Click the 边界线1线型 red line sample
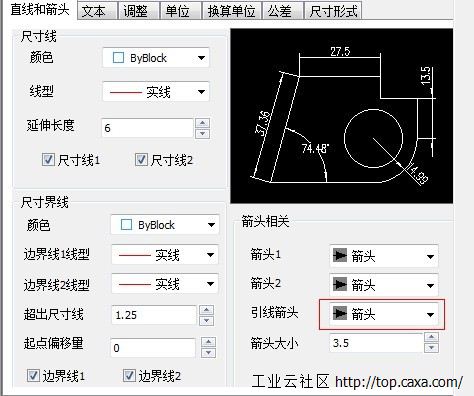The height and width of the screenshot is (396, 474). 134,255
